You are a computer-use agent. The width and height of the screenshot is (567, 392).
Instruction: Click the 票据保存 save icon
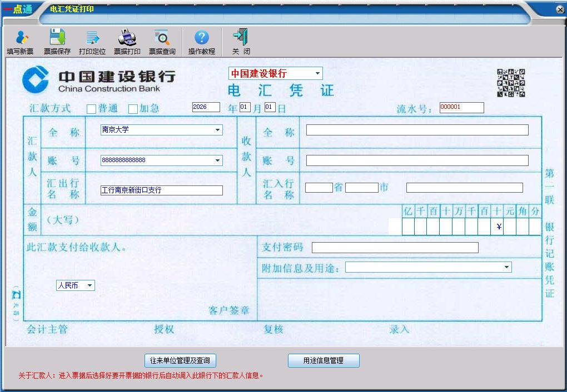(57, 41)
